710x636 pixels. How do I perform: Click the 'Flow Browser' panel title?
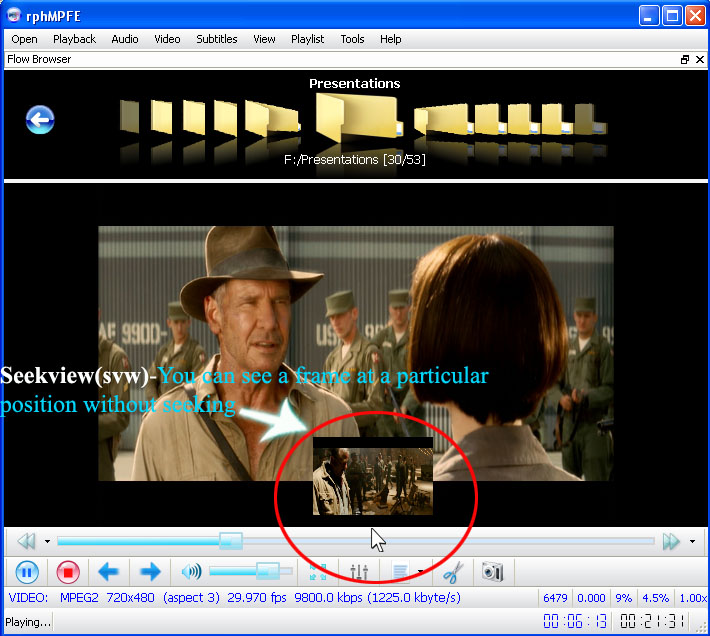39,59
